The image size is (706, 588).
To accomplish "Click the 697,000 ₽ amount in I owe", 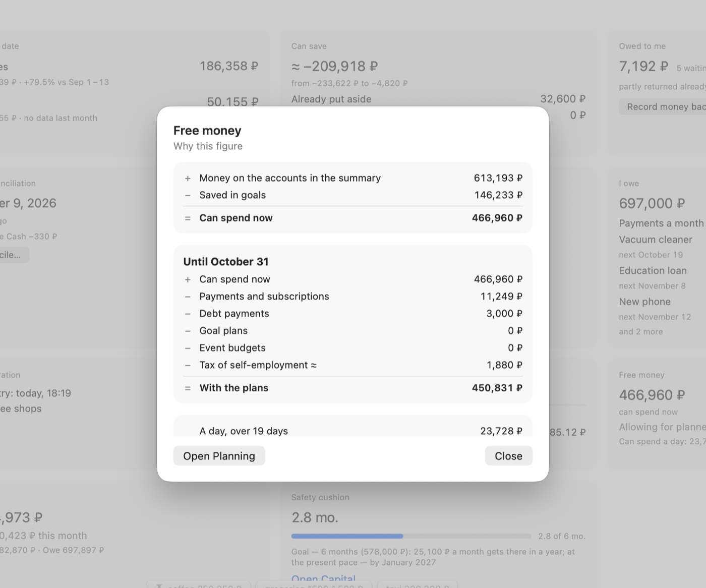I will [x=652, y=203].
